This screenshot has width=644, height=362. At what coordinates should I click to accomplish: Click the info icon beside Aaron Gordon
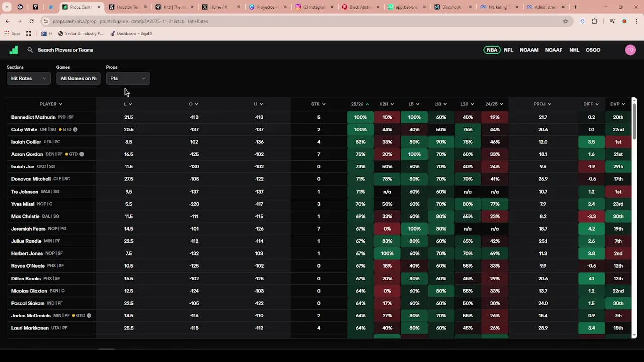pyautogui.click(x=82, y=154)
